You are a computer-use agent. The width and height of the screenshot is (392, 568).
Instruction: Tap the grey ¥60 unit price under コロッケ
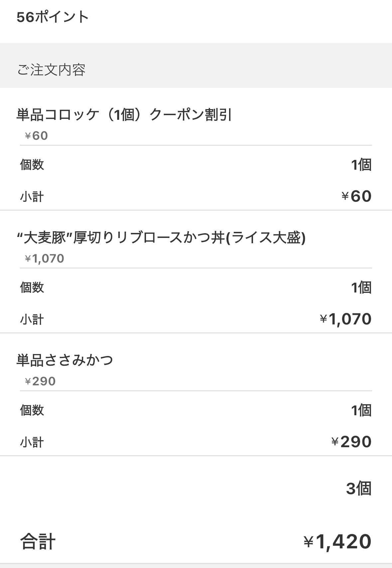37,136
